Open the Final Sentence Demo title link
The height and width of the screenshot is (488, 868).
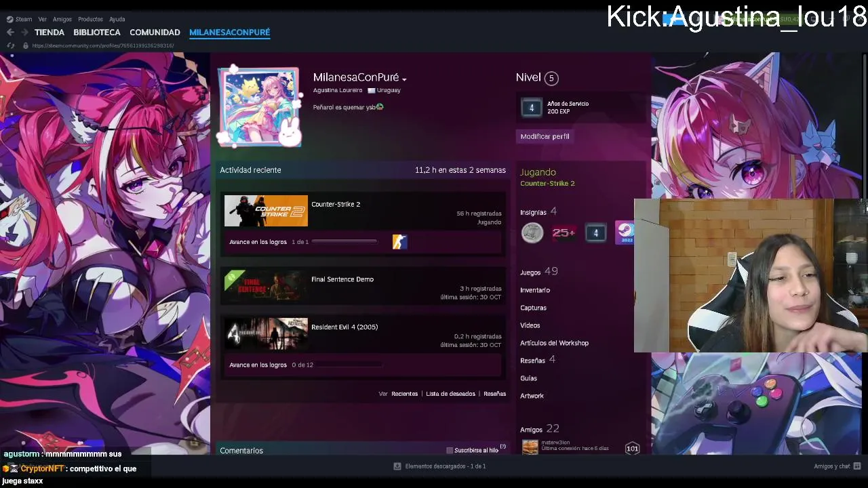342,279
